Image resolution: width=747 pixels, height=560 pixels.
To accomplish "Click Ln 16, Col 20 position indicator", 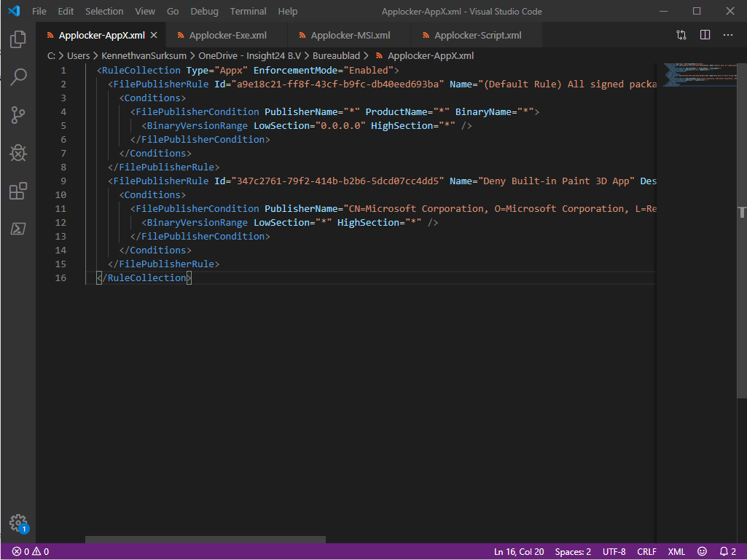I will pos(519,551).
